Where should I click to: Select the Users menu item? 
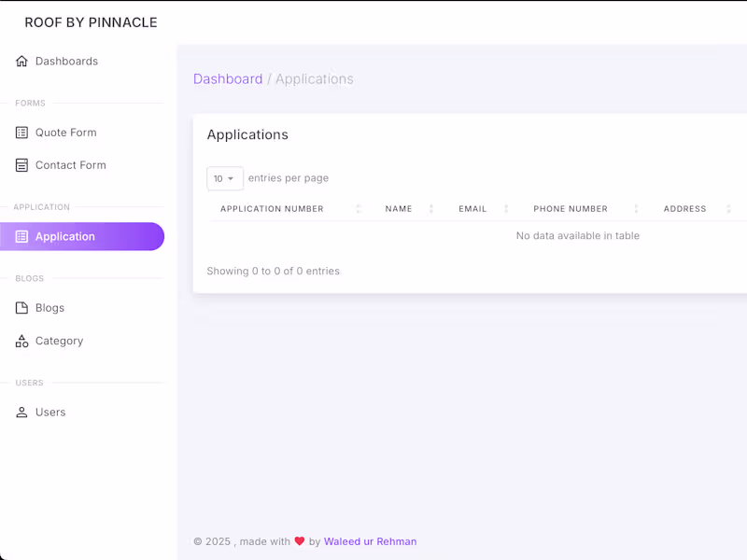pos(50,413)
